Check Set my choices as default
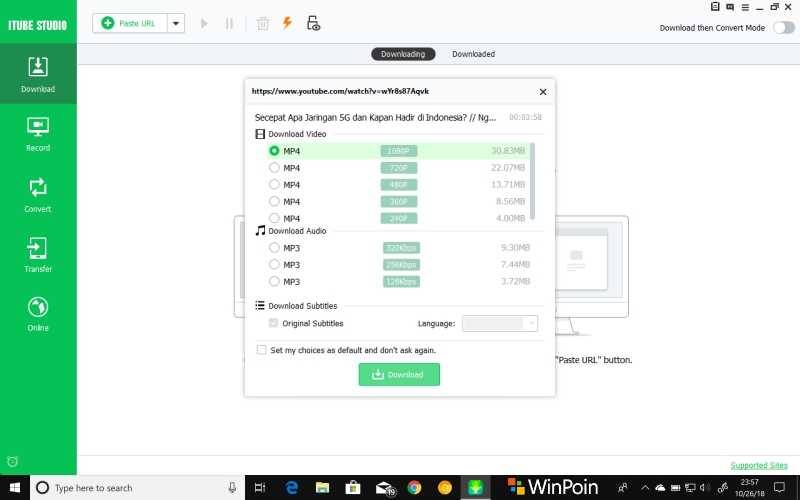This screenshot has height=500, width=800. coord(261,350)
